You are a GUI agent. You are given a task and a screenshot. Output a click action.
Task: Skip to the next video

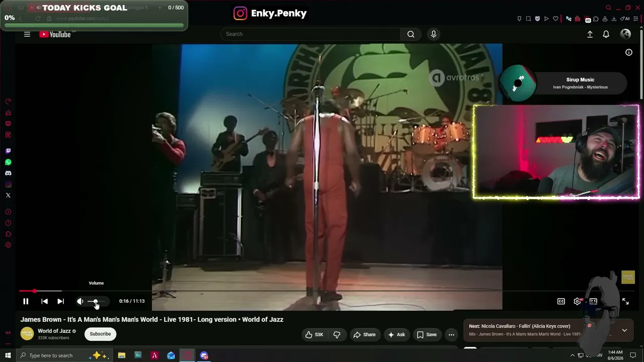60,301
